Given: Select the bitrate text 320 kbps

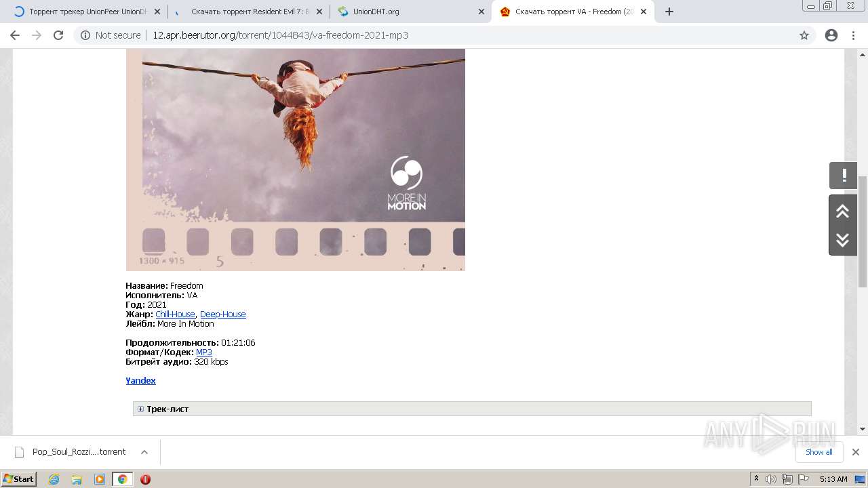Looking at the screenshot, I should [211, 362].
